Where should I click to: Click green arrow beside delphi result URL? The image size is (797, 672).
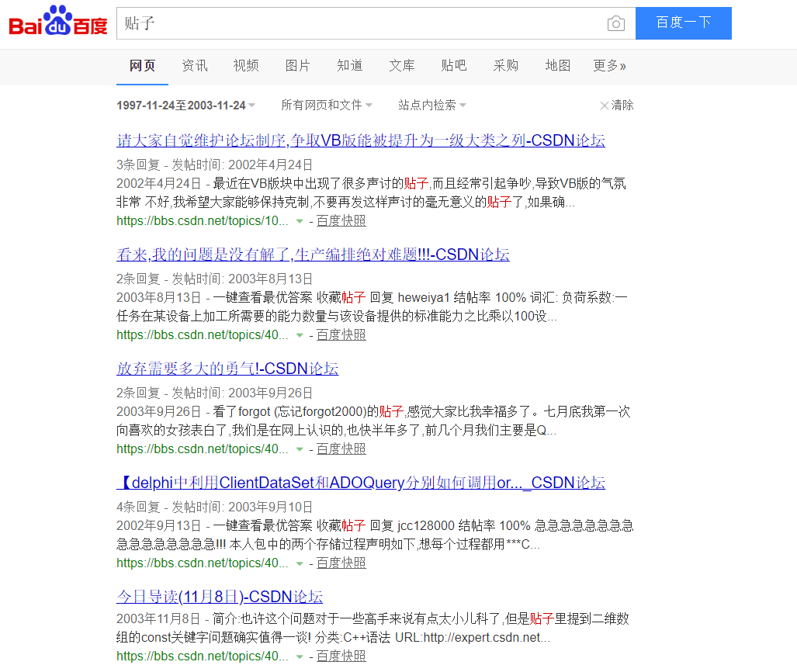[300, 563]
